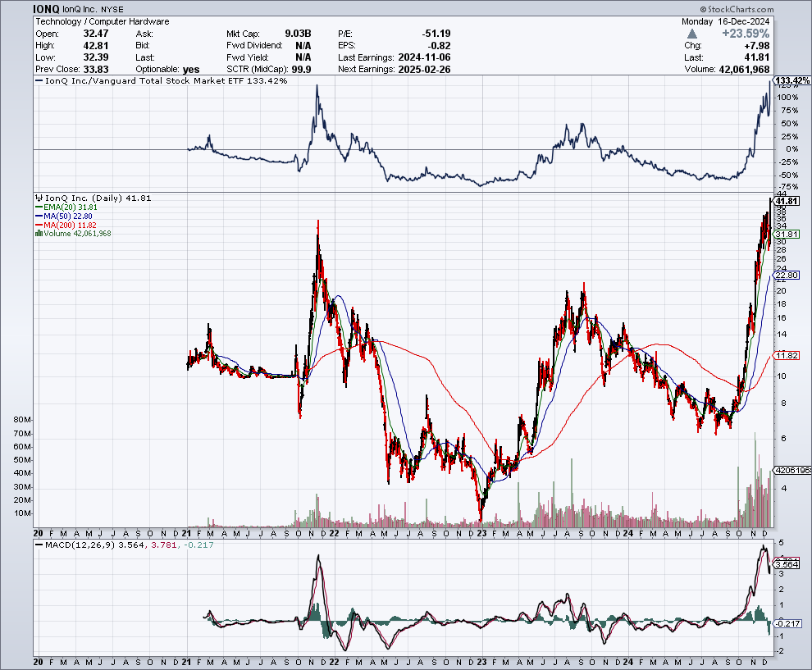Click the MACD(12,26,9) legend label
812x670 pixels.
[x=80, y=545]
